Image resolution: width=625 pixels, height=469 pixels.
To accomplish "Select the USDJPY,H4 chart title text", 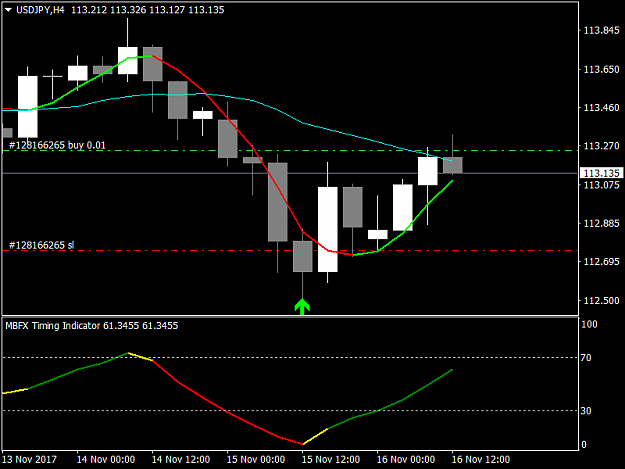I will [x=40, y=10].
